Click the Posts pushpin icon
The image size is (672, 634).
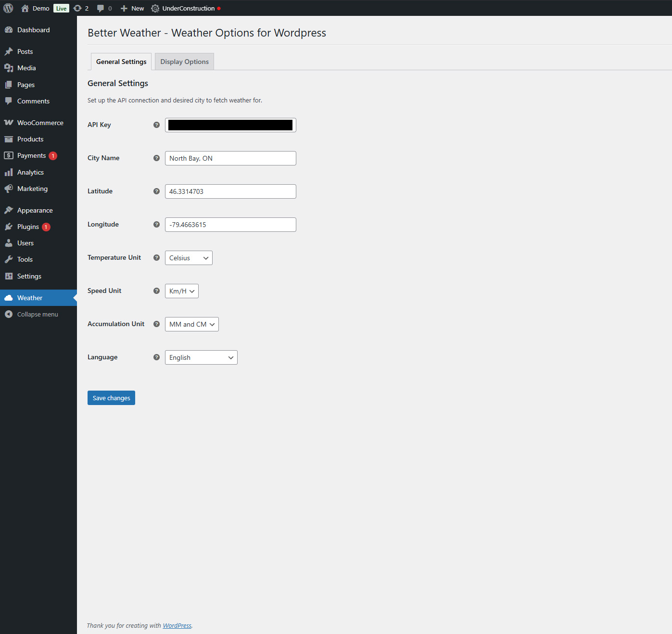(9, 51)
